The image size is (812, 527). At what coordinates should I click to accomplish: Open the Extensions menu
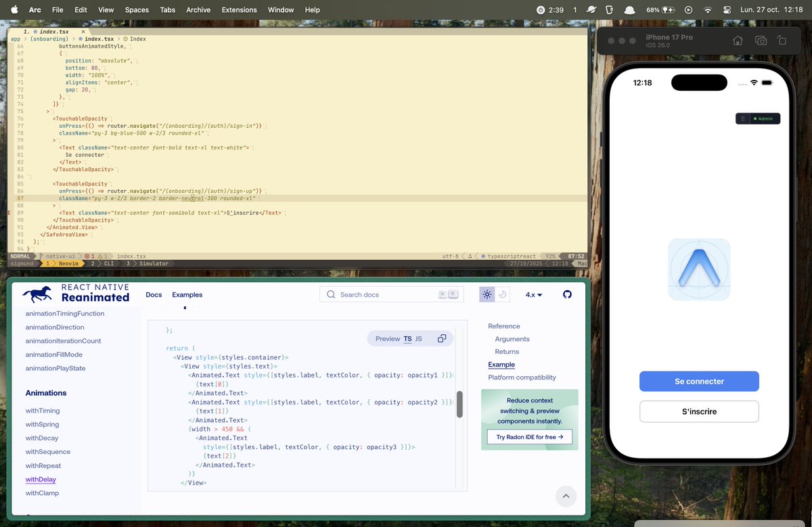[239, 10]
